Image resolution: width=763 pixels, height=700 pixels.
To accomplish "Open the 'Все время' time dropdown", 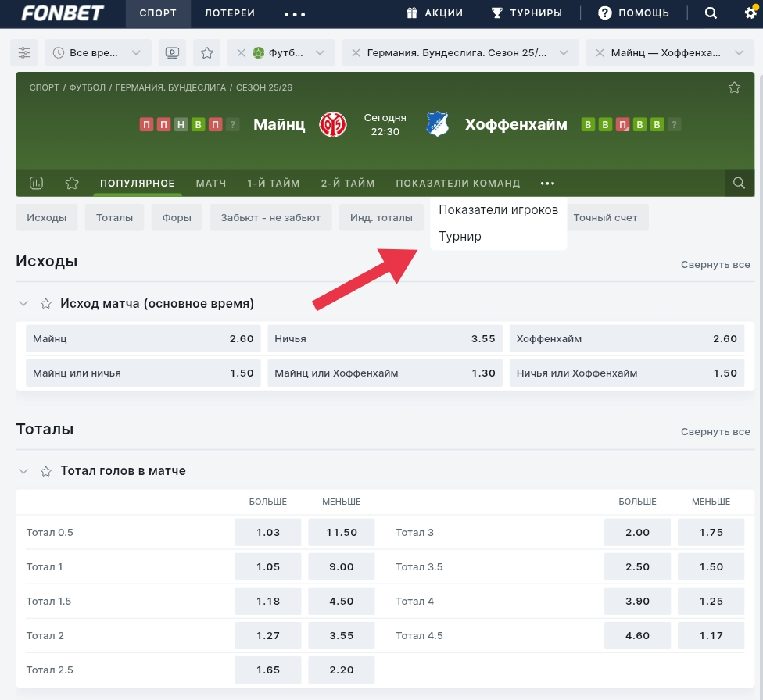I will pyautogui.click(x=97, y=53).
